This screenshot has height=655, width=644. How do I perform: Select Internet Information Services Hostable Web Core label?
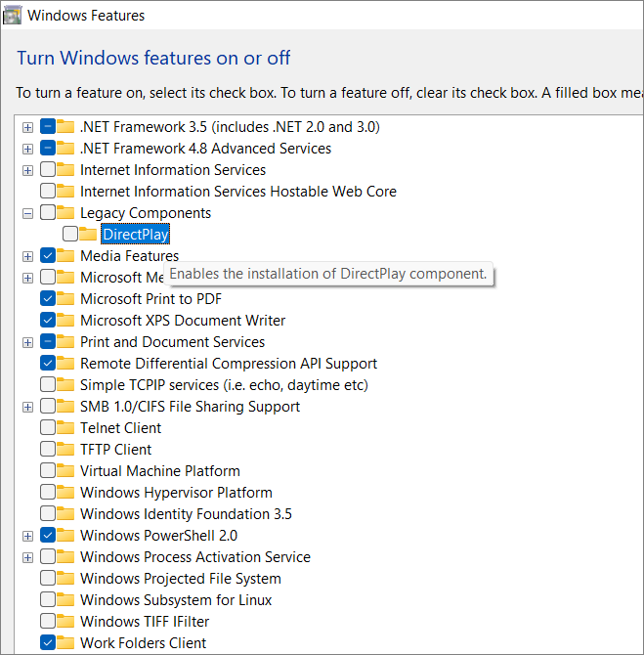pos(238,192)
